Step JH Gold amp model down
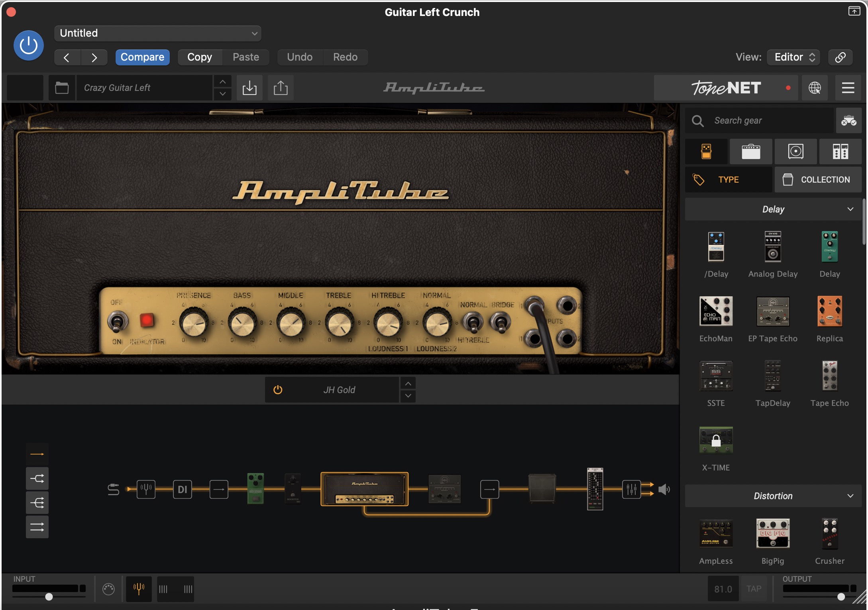Screen dimensions: 868x610 point(408,396)
